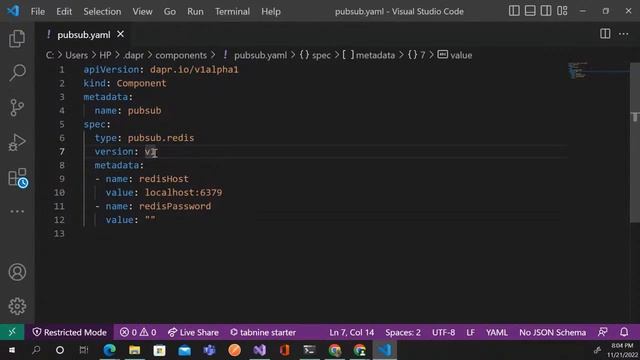Open the File menu
Viewport: 640px width, 360px height.
click(x=38, y=11)
